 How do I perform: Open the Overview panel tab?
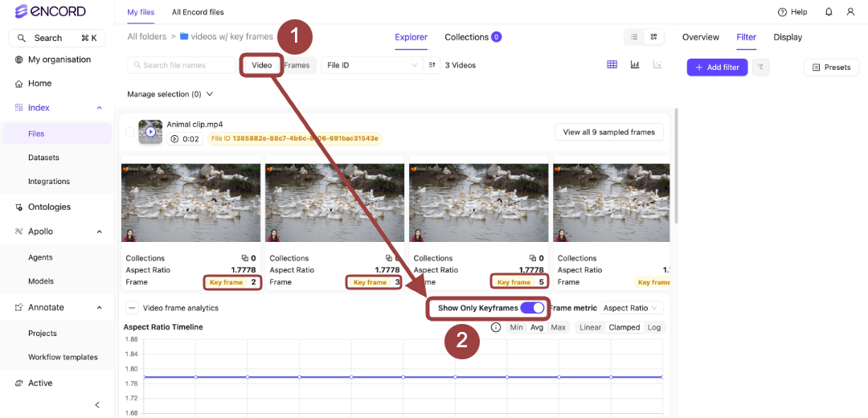[x=701, y=37]
